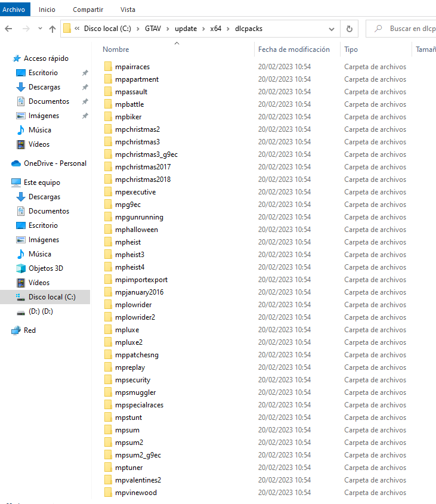Open Objetos 3D in the sidebar
Screen dimensions: 436x504
[x=46, y=268]
